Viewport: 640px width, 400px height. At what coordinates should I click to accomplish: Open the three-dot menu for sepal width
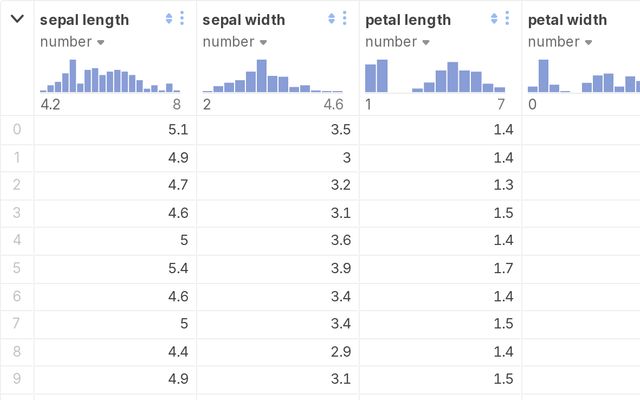[345, 19]
